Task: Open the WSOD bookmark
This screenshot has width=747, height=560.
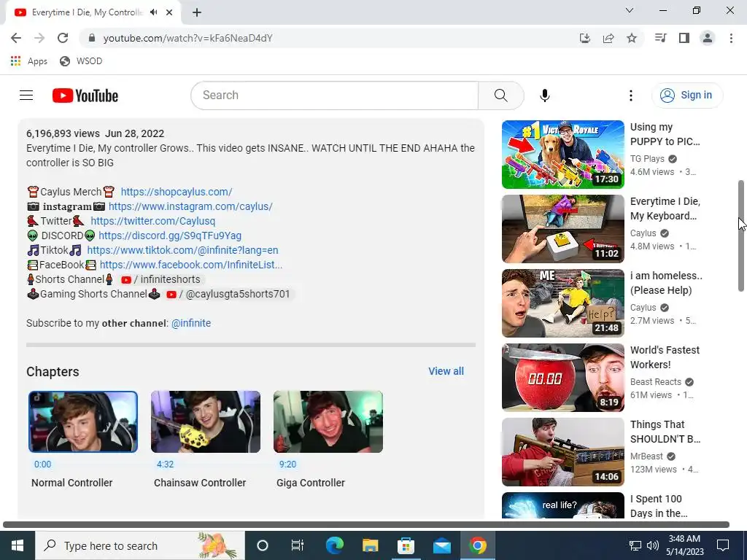Action: click(x=81, y=61)
